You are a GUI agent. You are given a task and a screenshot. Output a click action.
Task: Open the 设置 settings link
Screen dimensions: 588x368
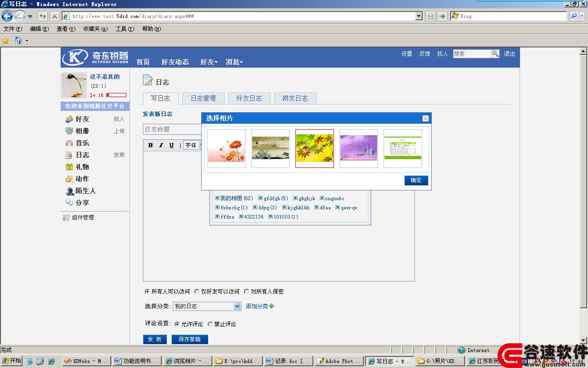point(407,54)
